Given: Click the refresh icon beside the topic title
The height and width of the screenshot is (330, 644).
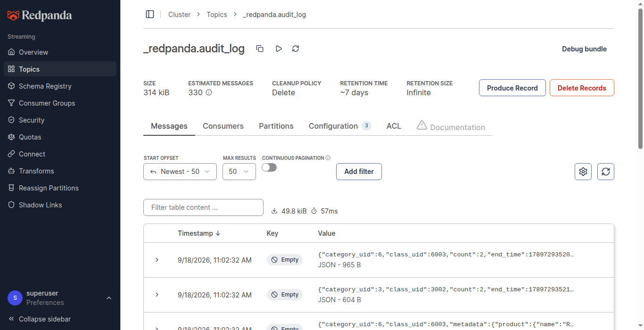Looking at the screenshot, I should (x=296, y=49).
